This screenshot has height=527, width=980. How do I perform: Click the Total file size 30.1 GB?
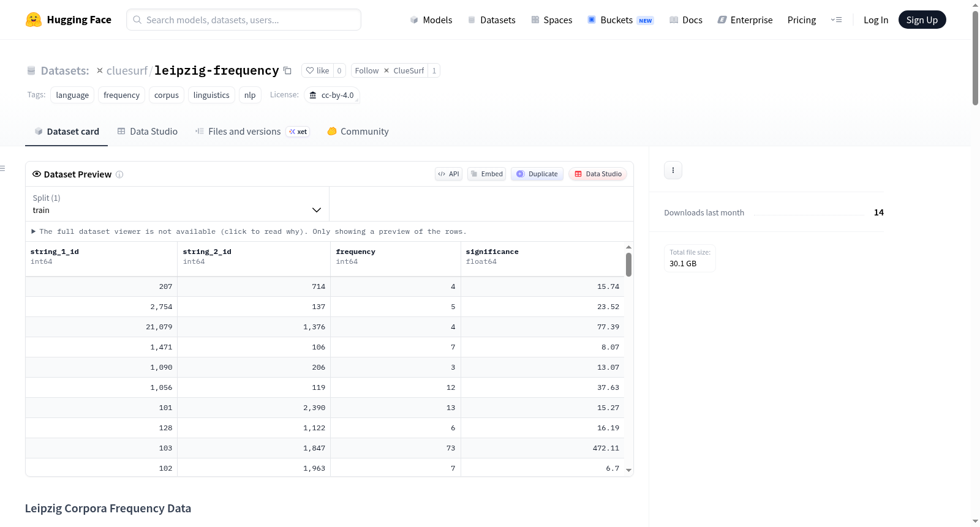[690, 258]
